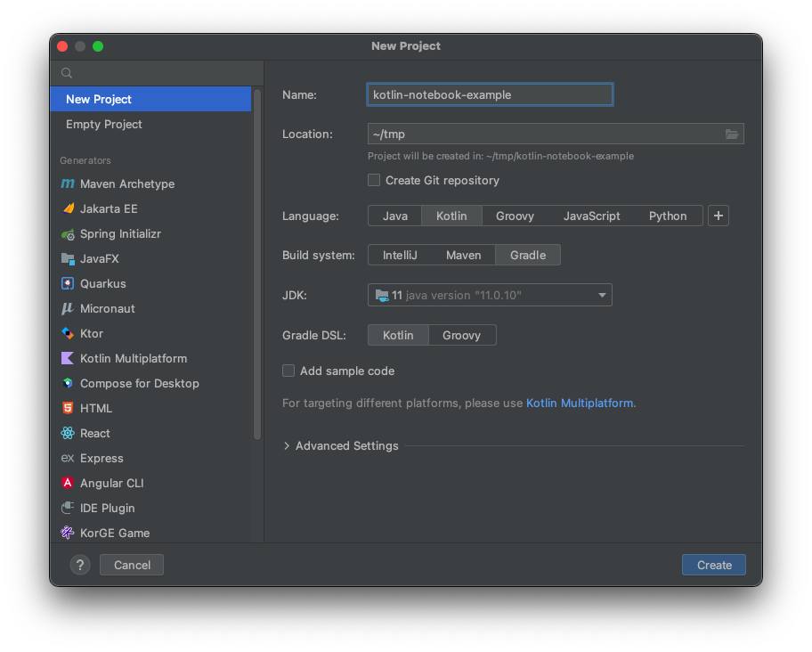Select the React generator

click(93, 433)
